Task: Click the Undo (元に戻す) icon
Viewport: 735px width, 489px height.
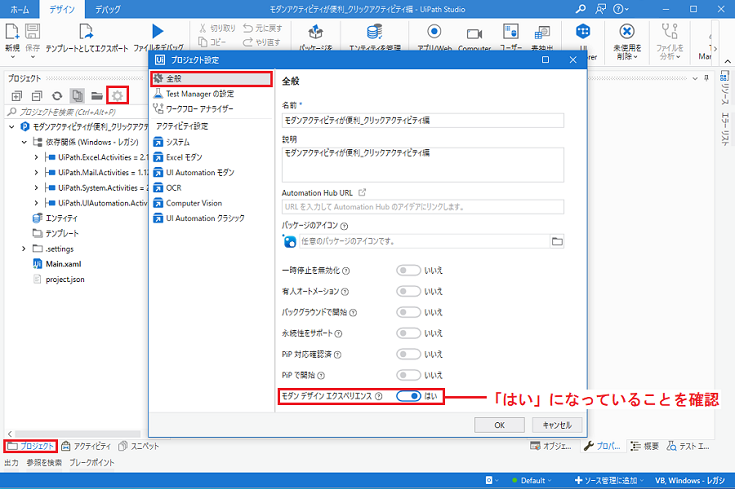Action: coord(248,29)
